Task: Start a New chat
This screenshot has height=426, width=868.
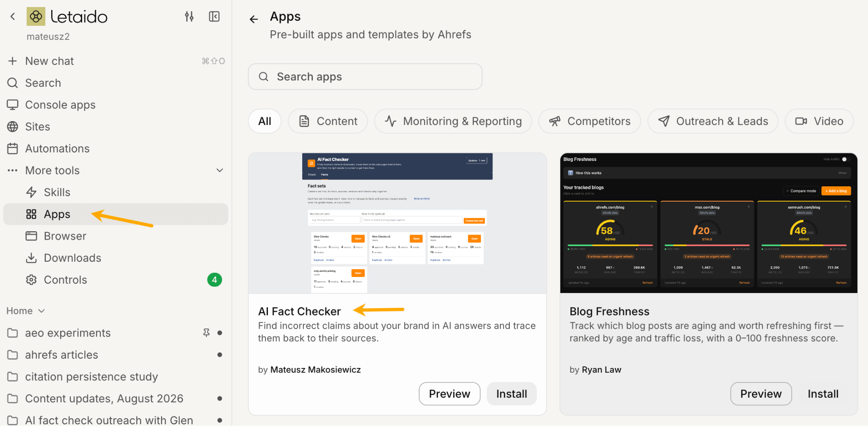Action: pyautogui.click(x=116, y=61)
